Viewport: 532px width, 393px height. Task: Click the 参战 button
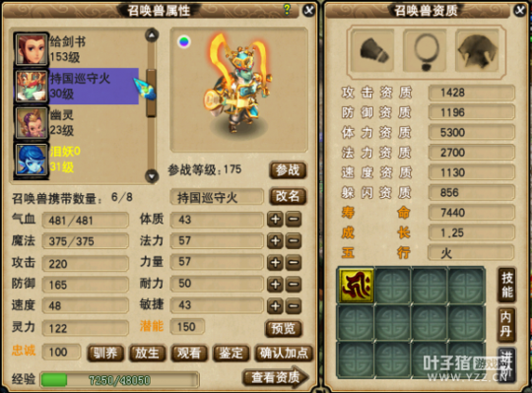tap(288, 169)
